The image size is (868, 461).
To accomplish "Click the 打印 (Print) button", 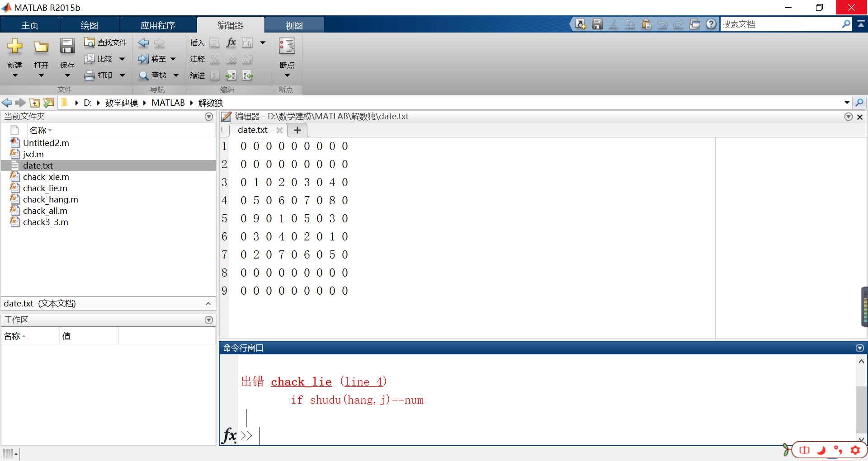I will tap(99, 75).
